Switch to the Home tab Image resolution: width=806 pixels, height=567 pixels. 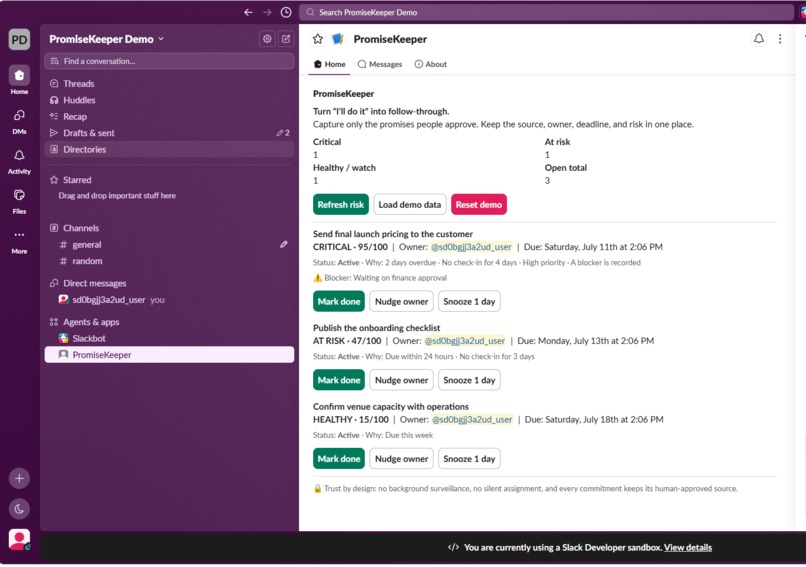tap(329, 64)
